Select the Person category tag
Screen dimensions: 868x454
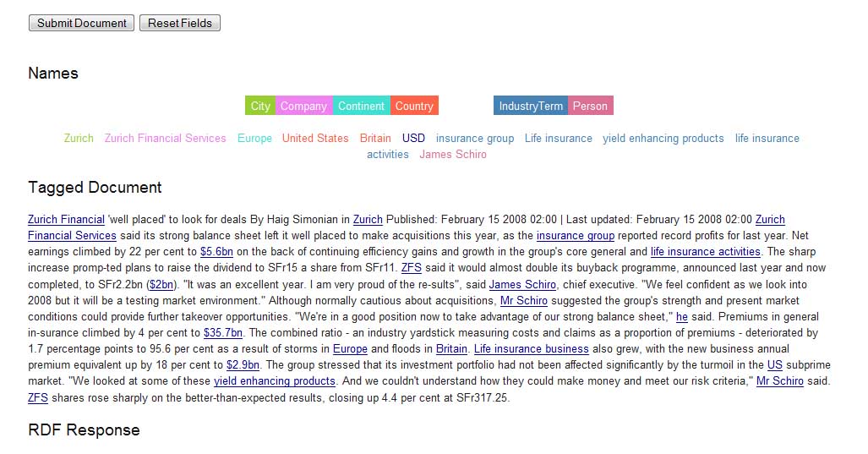coord(590,106)
